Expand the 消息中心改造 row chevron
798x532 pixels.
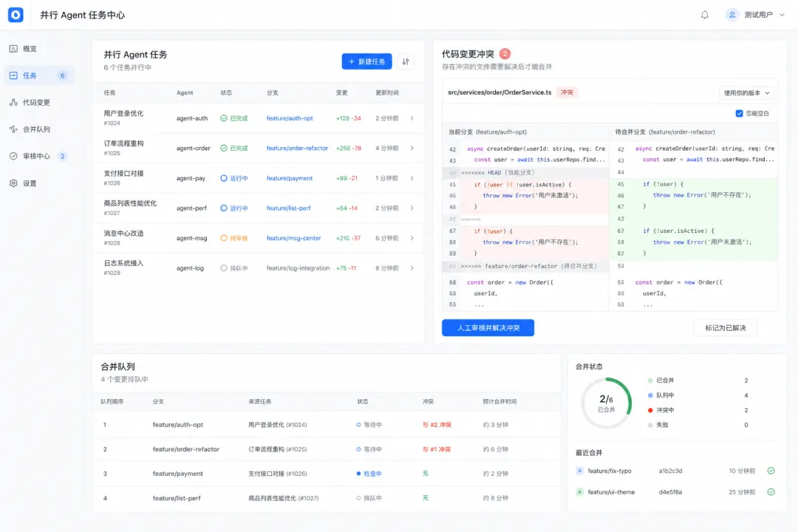point(412,238)
